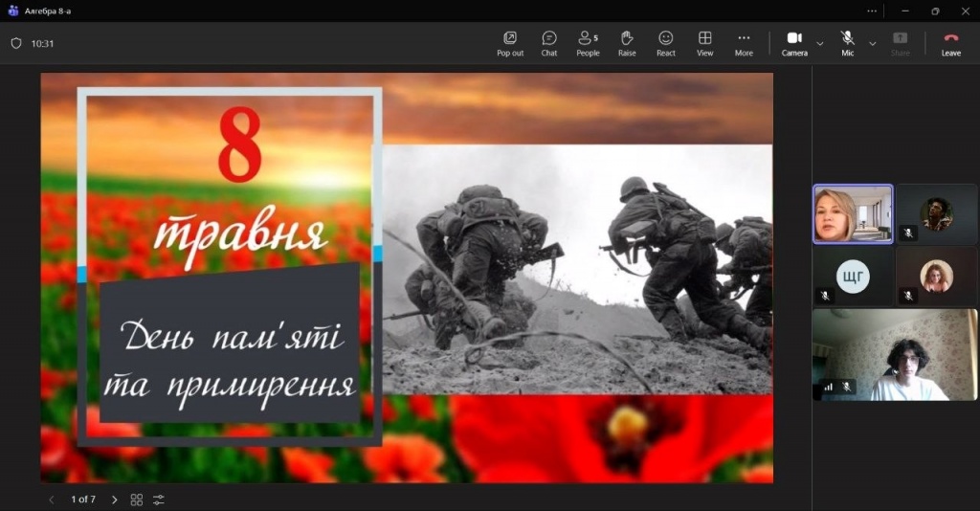Go to the next slide

point(114,500)
